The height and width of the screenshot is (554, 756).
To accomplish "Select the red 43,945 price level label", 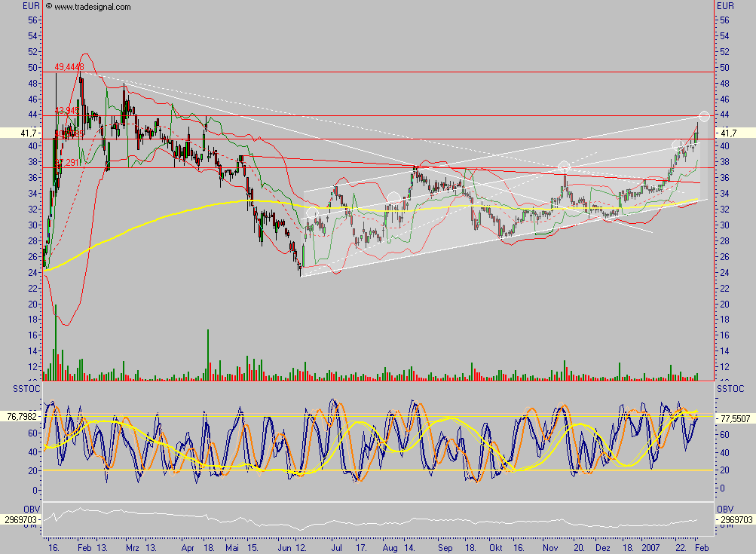I will tap(67, 111).
